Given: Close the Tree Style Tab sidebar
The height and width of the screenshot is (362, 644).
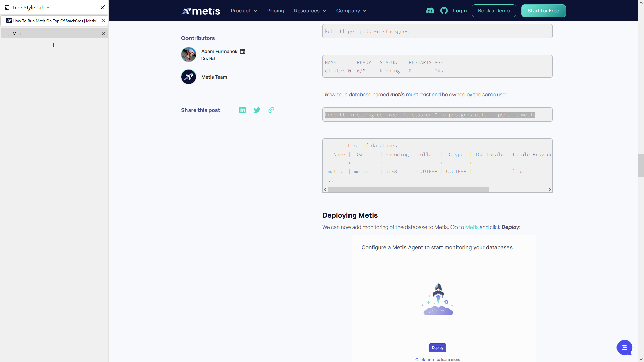Looking at the screenshot, I should pos(103,7).
